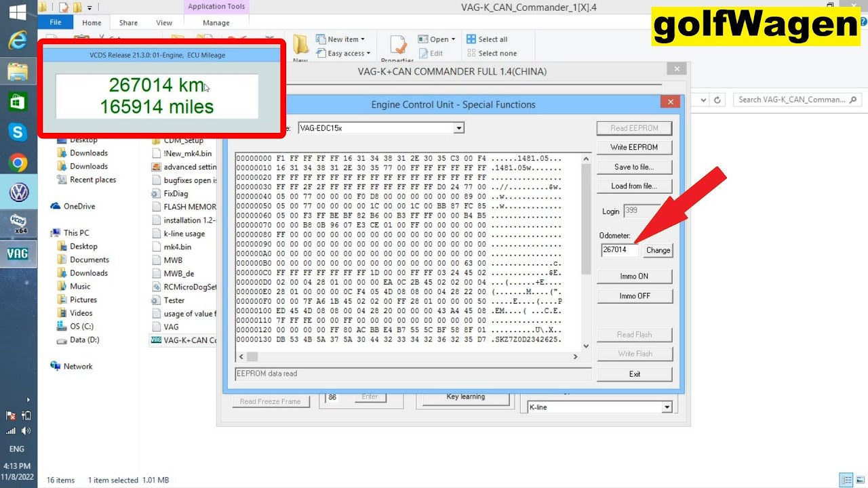Open the network status tray icon

(x=11, y=431)
